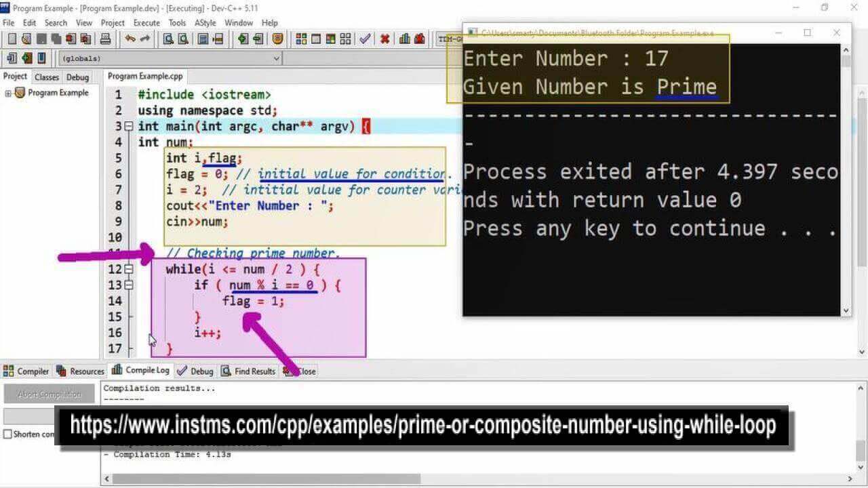Collapse the while loop fold on line 12
Image resolution: width=868 pixels, height=488 pixels.
(129, 269)
